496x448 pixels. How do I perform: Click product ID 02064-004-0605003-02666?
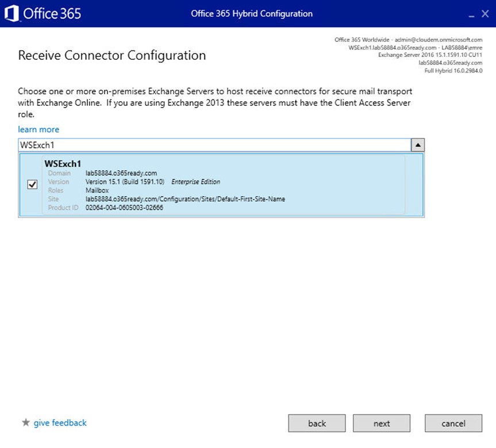(x=124, y=208)
